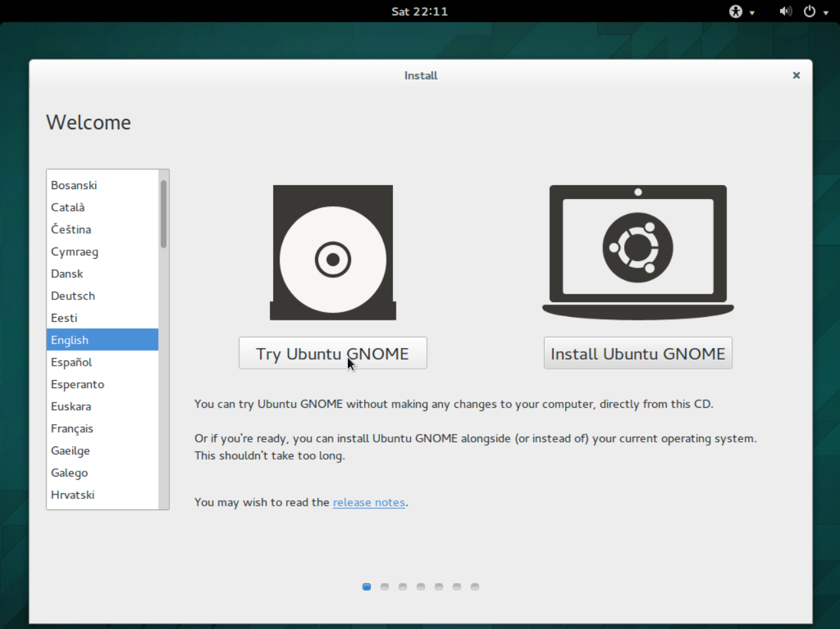Open the release notes link
Viewport: 840px width, 629px height.
(x=369, y=502)
